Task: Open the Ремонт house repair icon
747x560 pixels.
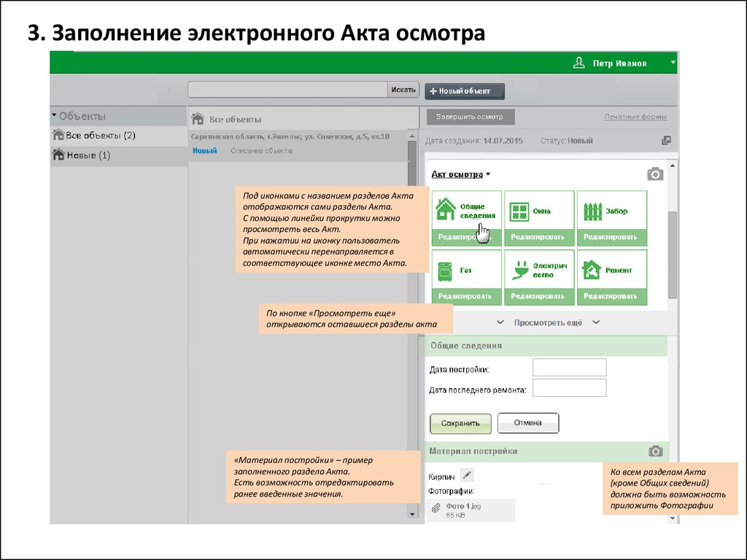Action: point(590,271)
